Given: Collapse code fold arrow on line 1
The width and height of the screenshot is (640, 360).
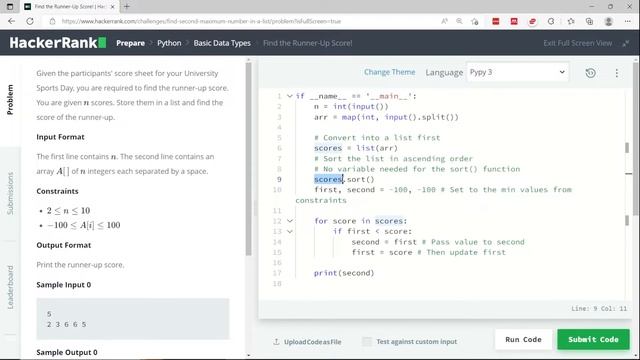Looking at the screenshot, I should 289,96.
